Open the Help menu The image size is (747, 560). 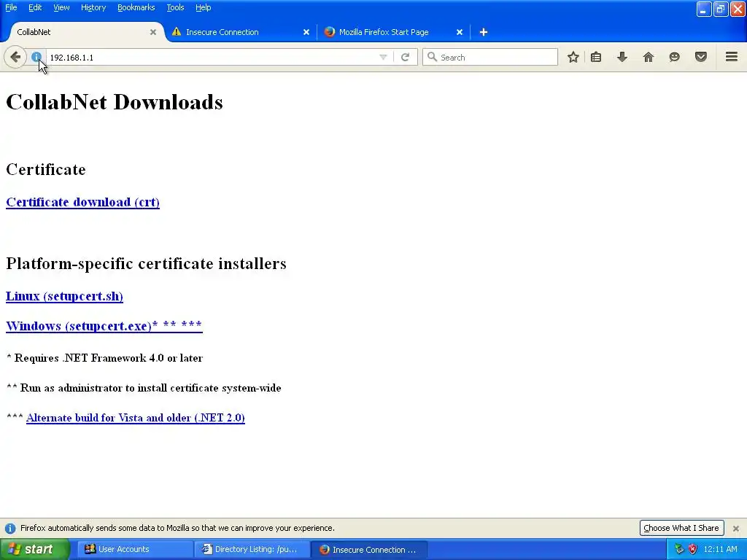coord(203,7)
